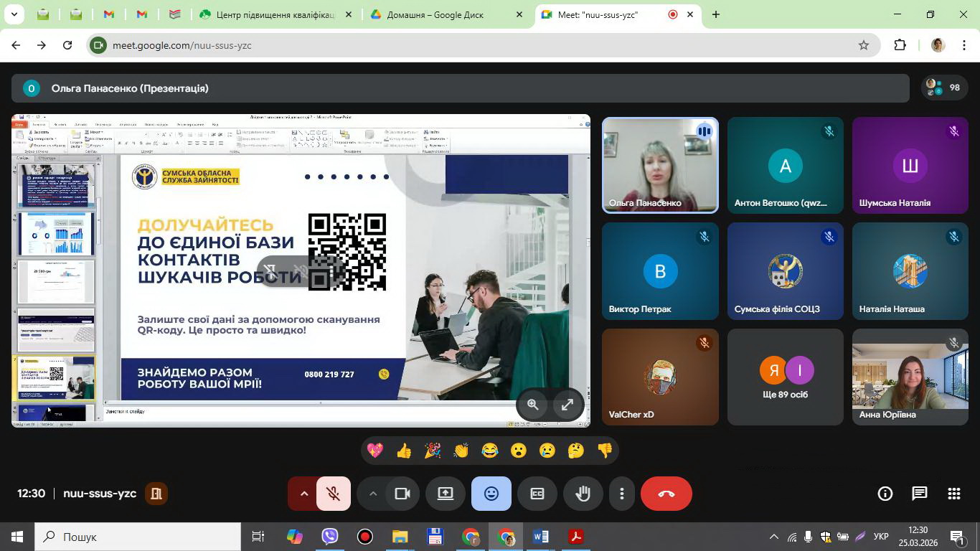The height and width of the screenshot is (551, 980).
Task: Open more options three-dot menu
Action: click(621, 494)
